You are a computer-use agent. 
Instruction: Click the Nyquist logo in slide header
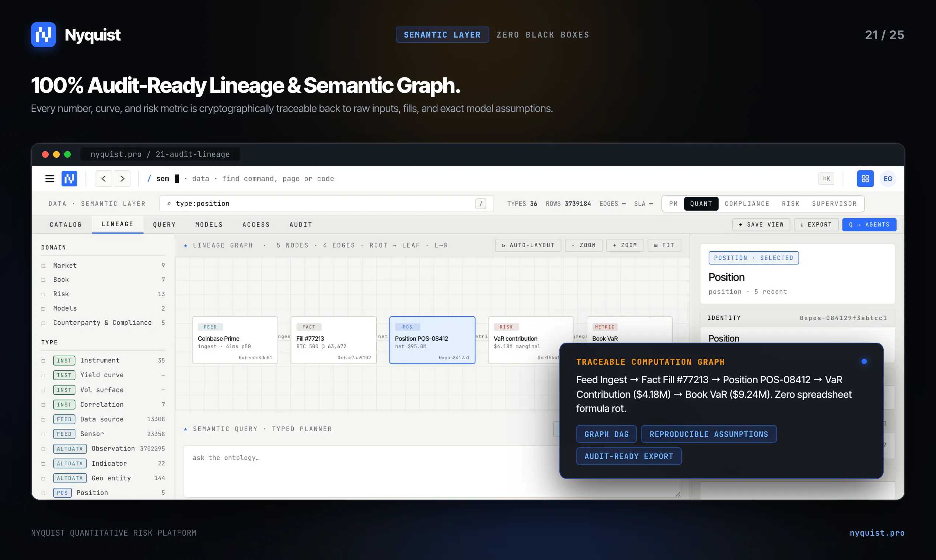[43, 35]
